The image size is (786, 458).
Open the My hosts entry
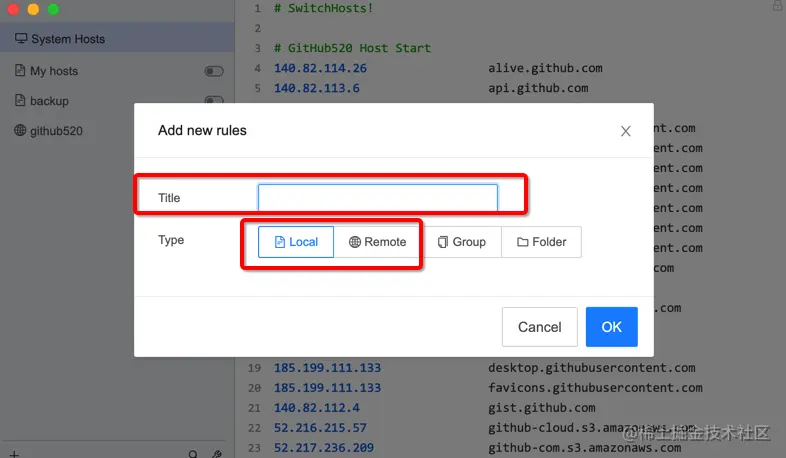coord(54,71)
